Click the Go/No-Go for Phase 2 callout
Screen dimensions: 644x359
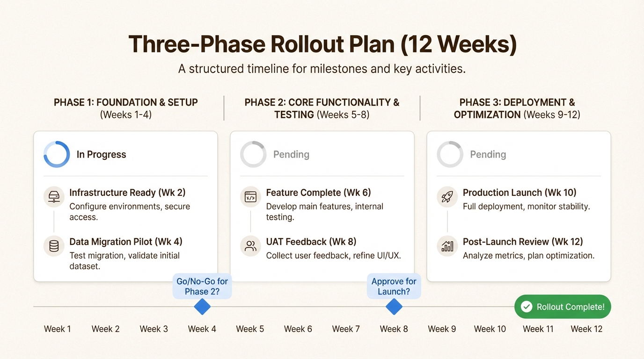click(x=202, y=286)
